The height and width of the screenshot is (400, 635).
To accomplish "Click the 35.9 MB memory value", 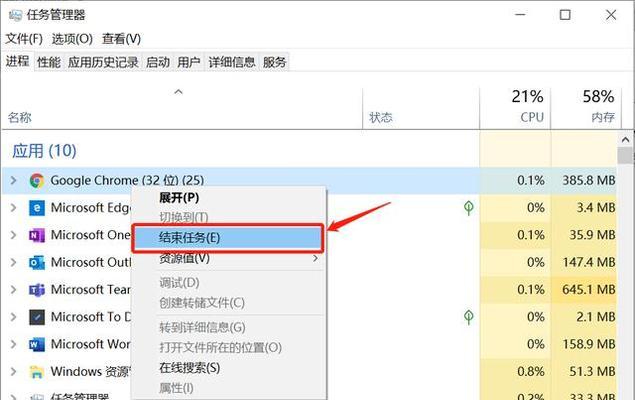I will [592, 235].
